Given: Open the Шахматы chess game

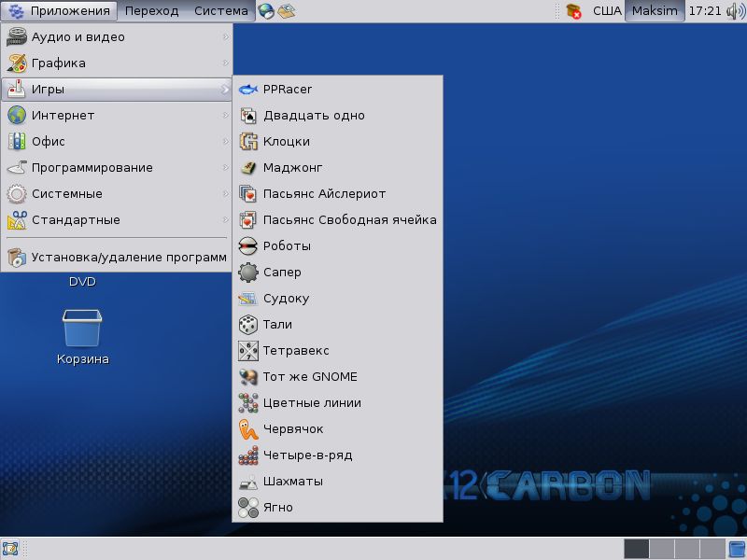Looking at the screenshot, I should coord(337,482).
